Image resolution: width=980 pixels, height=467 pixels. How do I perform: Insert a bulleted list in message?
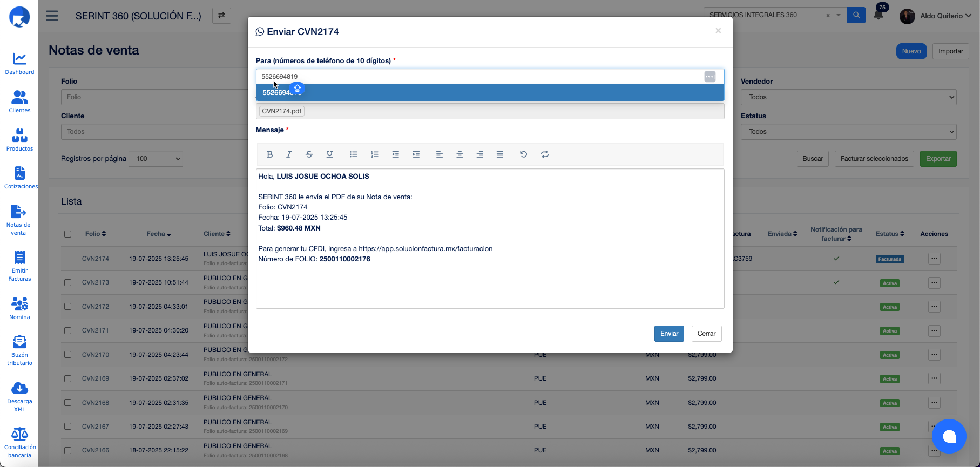(354, 154)
